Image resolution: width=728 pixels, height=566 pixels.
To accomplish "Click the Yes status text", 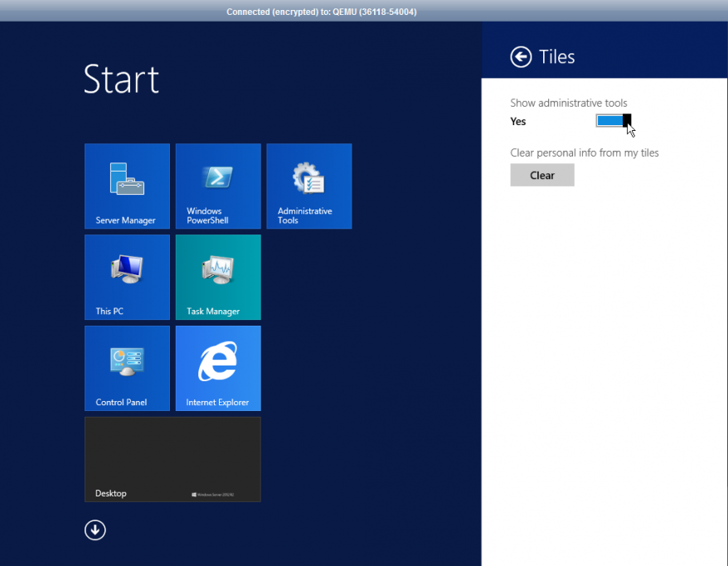I will tap(518, 122).
